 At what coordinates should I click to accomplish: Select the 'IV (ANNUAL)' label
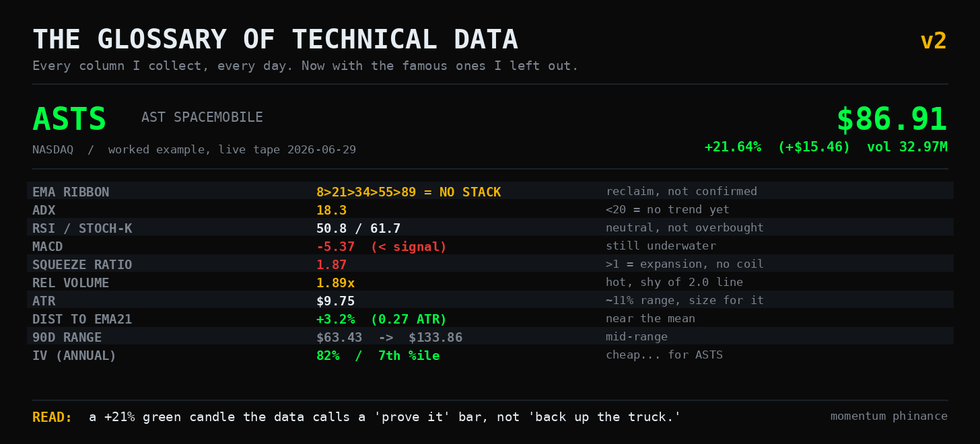pos(75,356)
